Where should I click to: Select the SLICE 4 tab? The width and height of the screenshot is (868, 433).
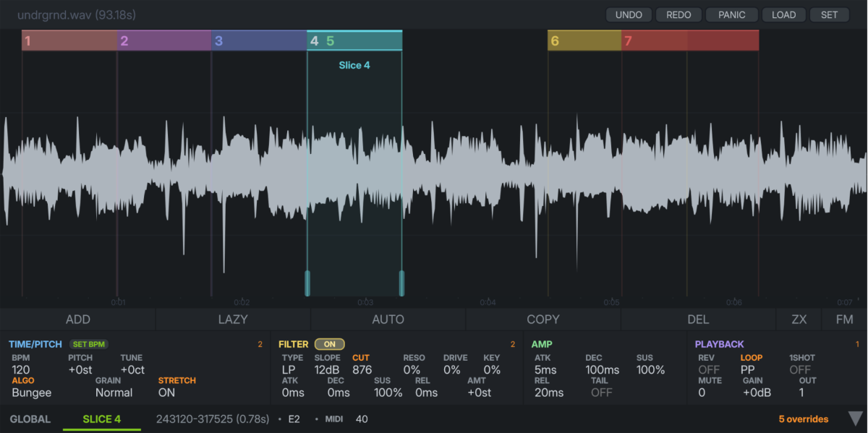[x=101, y=419]
